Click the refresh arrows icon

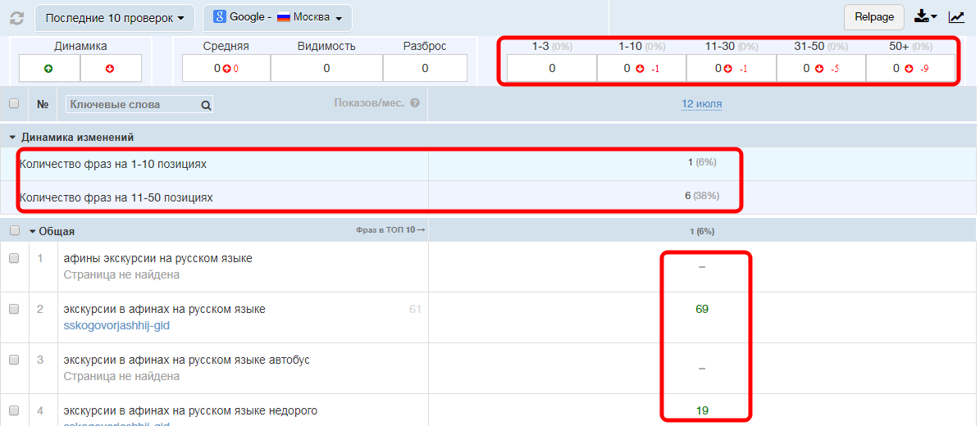(16, 17)
